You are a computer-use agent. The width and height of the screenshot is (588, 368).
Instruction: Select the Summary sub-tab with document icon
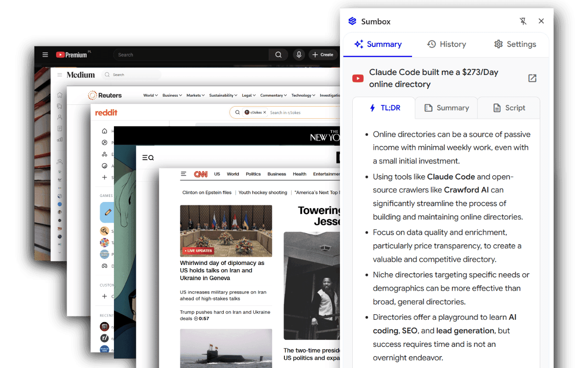coord(447,108)
